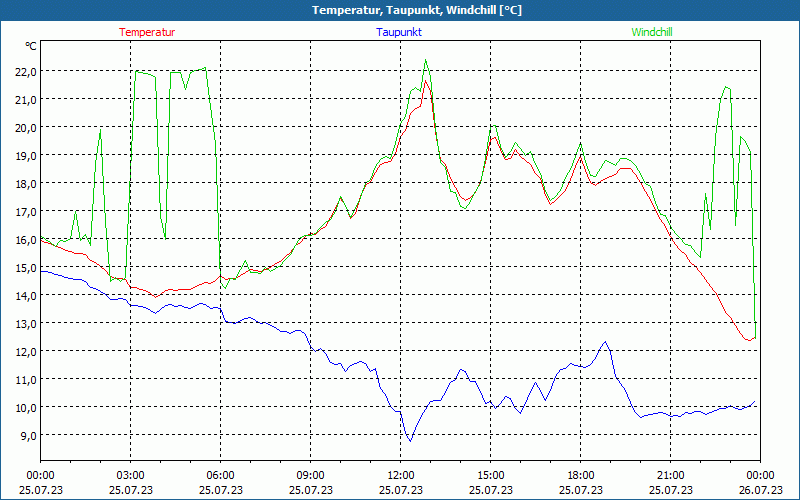Click the 03:00 time axis marker
800x500 pixels.
point(130,475)
